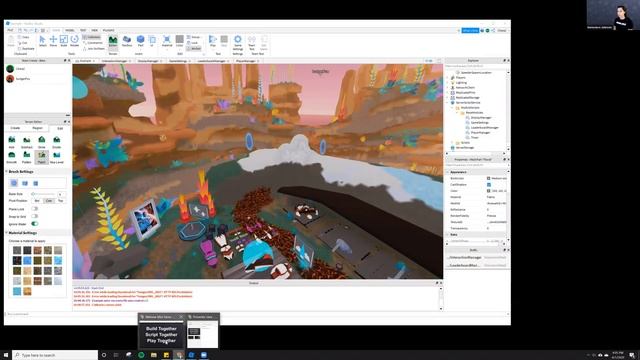
Task: Select the Move tool in the ribbon
Action: tap(53, 41)
